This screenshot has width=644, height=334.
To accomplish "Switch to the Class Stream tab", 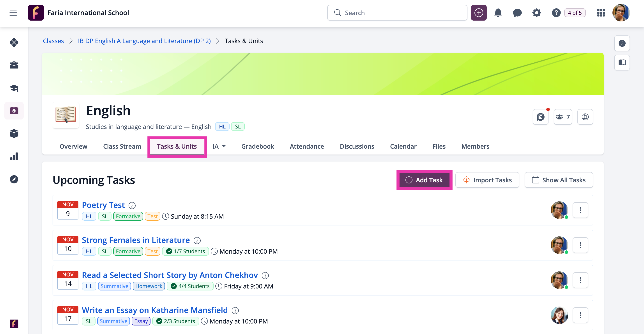I will [x=122, y=146].
